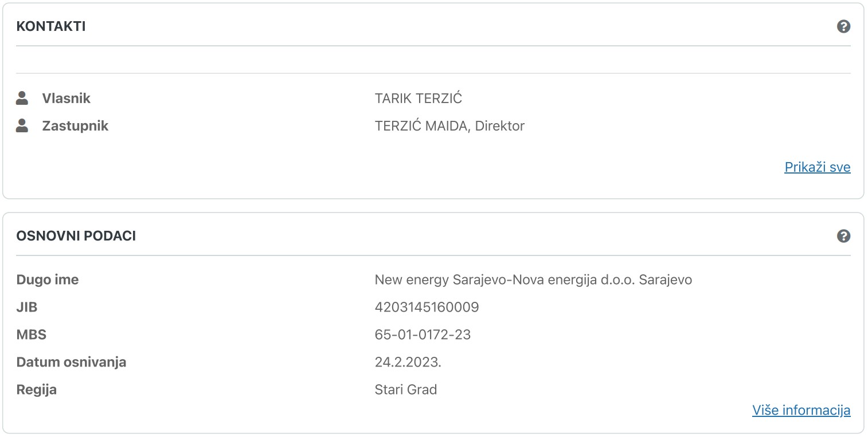Image resolution: width=868 pixels, height=437 pixels.
Task: Select the MBS value 65-01-0172-23
Action: tap(423, 335)
